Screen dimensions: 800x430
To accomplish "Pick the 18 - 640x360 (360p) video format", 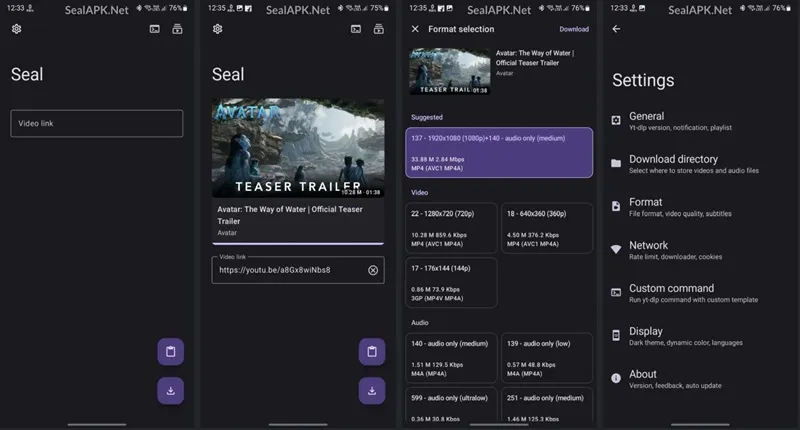I will (x=547, y=227).
